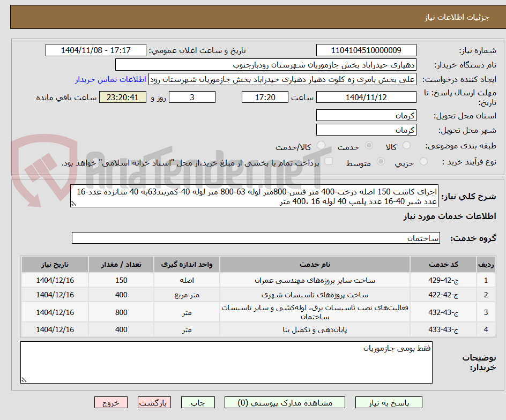The height and width of the screenshot is (420, 506).
Task: Click the general need description text area
Action: click(254, 196)
